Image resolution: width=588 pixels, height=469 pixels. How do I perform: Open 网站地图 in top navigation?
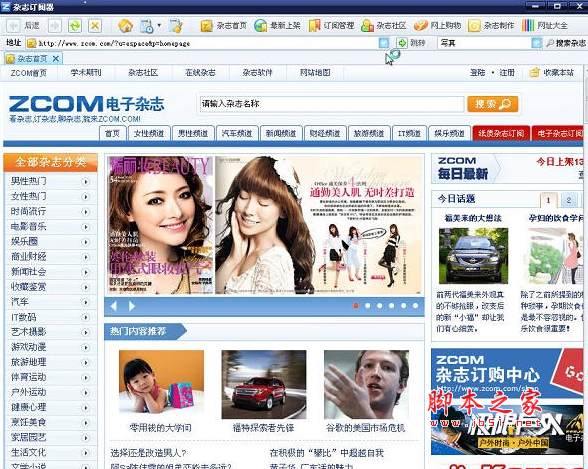[x=315, y=73]
